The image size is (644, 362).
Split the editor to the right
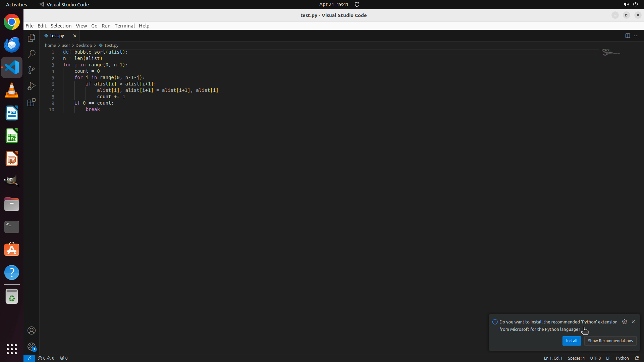tap(628, 36)
